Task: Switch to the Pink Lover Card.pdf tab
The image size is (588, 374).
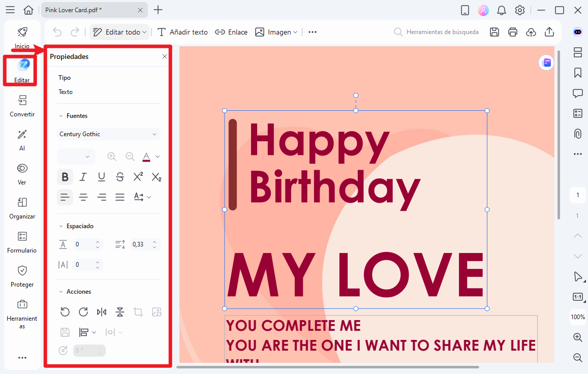Action: [87, 10]
